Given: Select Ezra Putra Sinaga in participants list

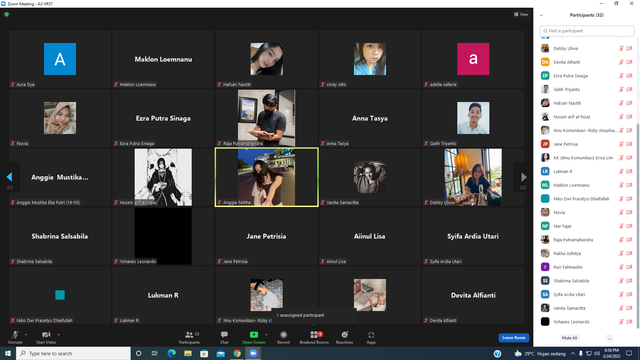Looking at the screenshot, I should [587, 76].
